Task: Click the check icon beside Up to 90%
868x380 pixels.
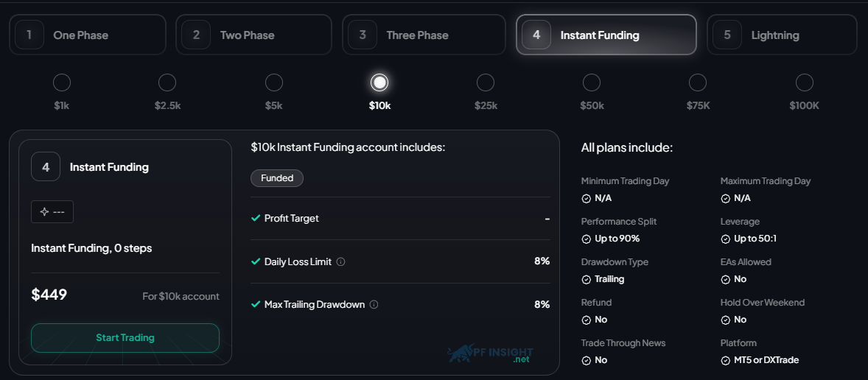Action: click(587, 239)
